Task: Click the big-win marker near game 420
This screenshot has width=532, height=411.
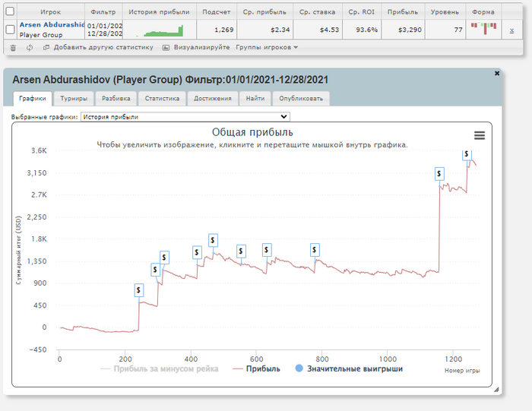Action: point(197,253)
